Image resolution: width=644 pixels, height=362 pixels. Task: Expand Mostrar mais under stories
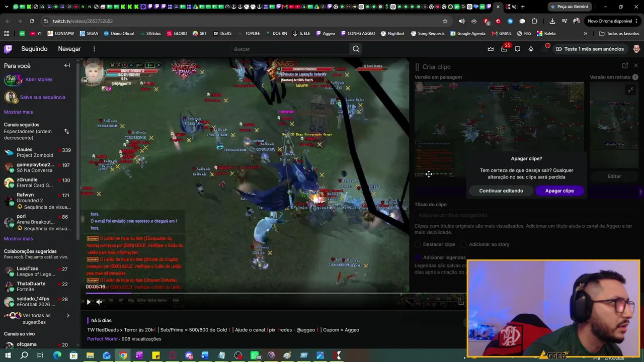coord(18,112)
